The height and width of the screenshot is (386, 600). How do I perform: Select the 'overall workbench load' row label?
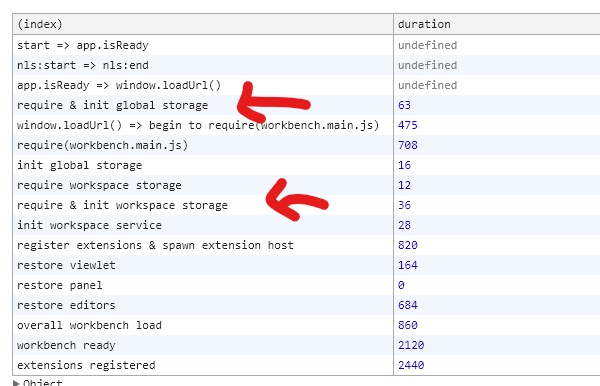coord(89,325)
